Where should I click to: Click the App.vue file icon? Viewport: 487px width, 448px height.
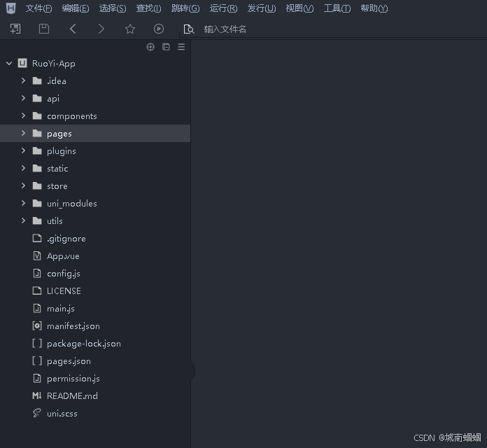coord(37,255)
